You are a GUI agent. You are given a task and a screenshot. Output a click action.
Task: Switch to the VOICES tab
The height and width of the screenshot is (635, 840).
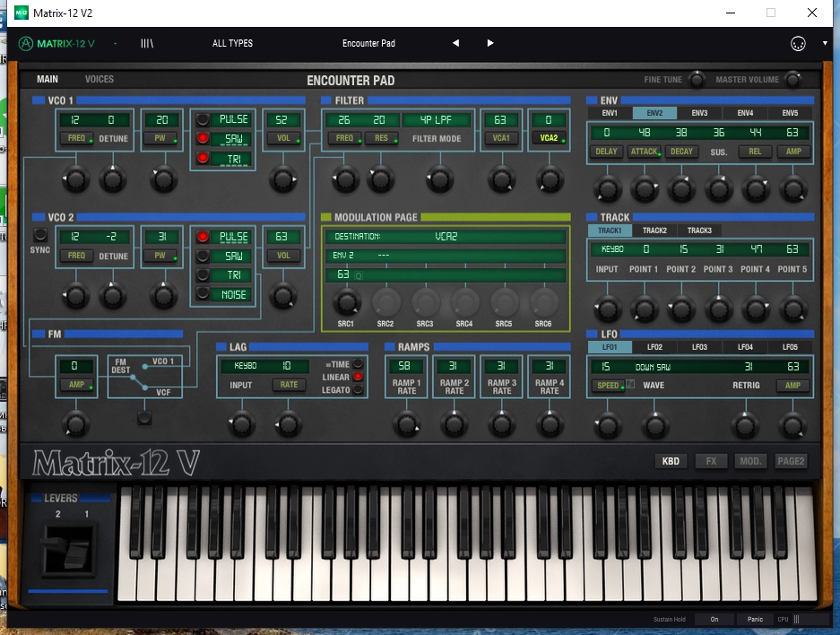click(100, 79)
